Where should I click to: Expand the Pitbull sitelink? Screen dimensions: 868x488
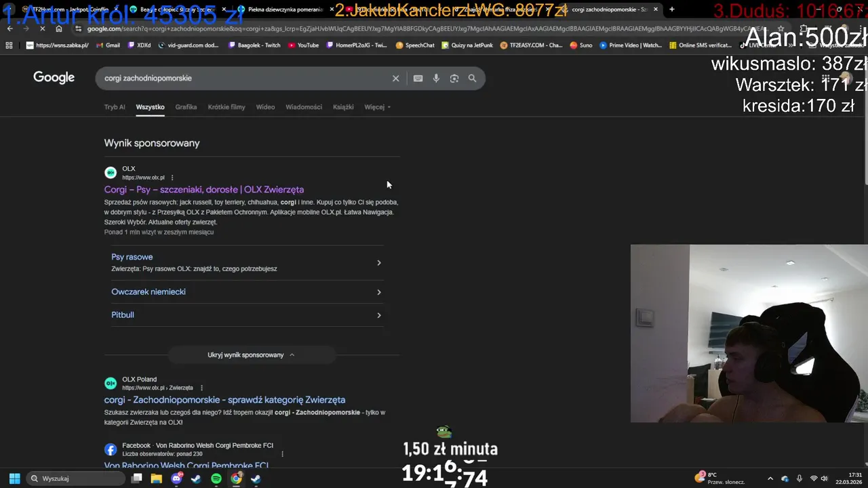coord(247,315)
